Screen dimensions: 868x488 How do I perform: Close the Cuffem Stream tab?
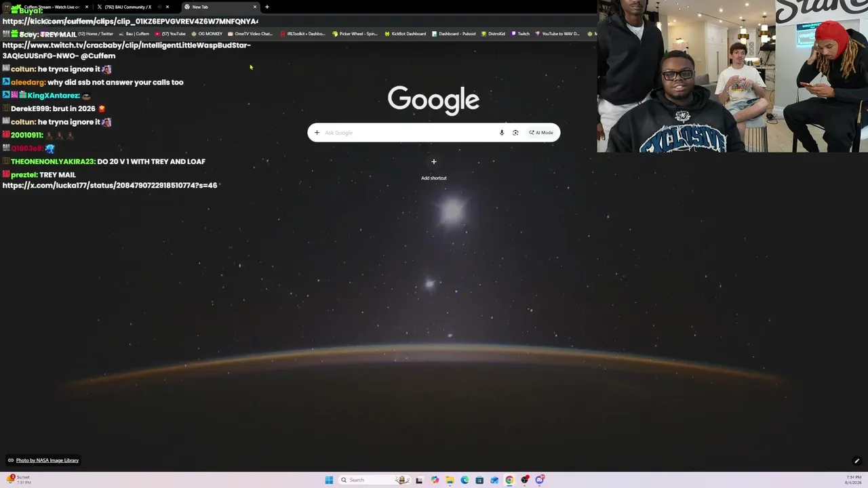tap(87, 7)
